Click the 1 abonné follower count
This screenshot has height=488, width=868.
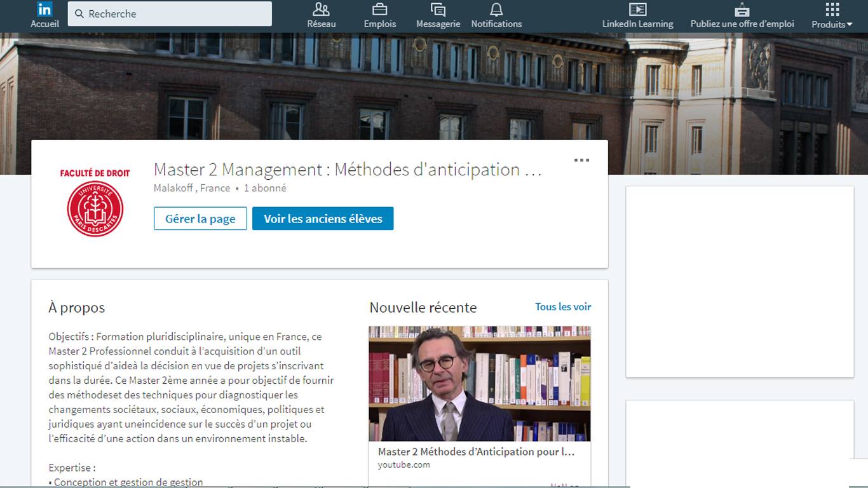(265, 188)
